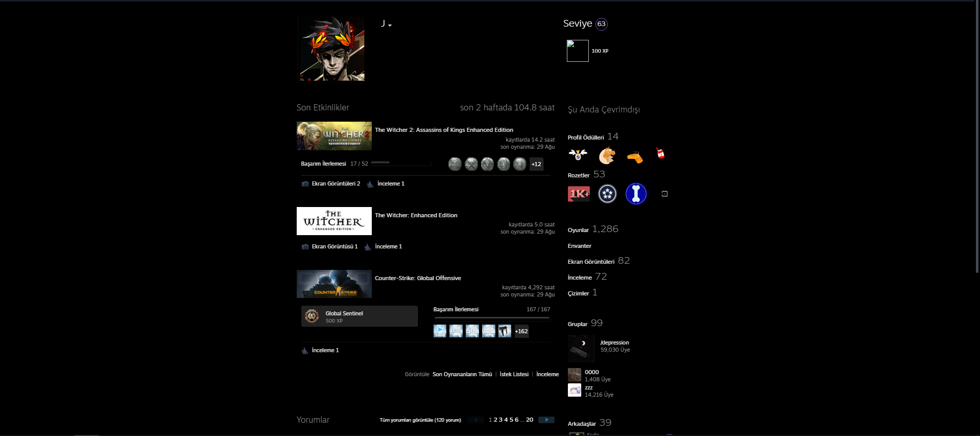
Task: Jump to comments page 20
Action: point(530,420)
